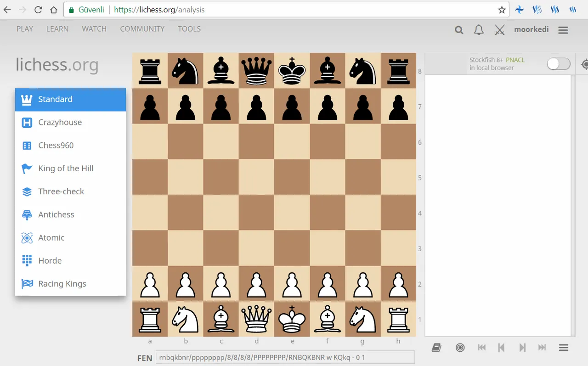The height and width of the screenshot is (366, 588).
Task: Click the white king on e1
Action: [292, 319]
